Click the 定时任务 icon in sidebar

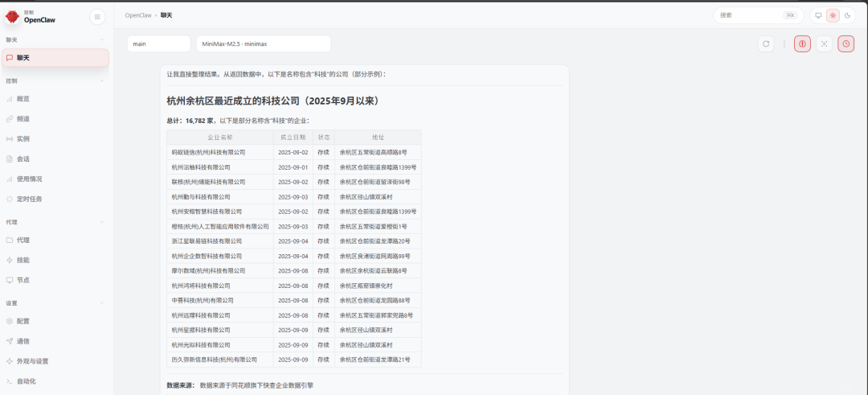tap(10, 199)
